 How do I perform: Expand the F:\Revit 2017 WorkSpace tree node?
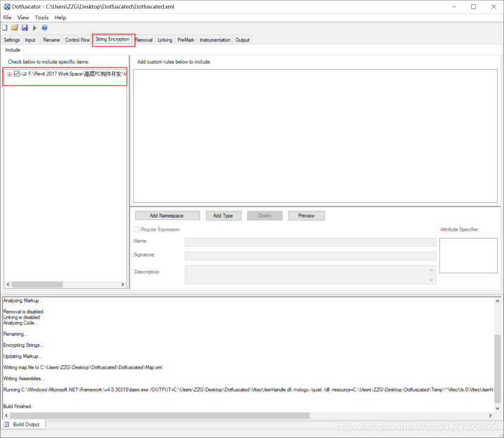[9, 74]
